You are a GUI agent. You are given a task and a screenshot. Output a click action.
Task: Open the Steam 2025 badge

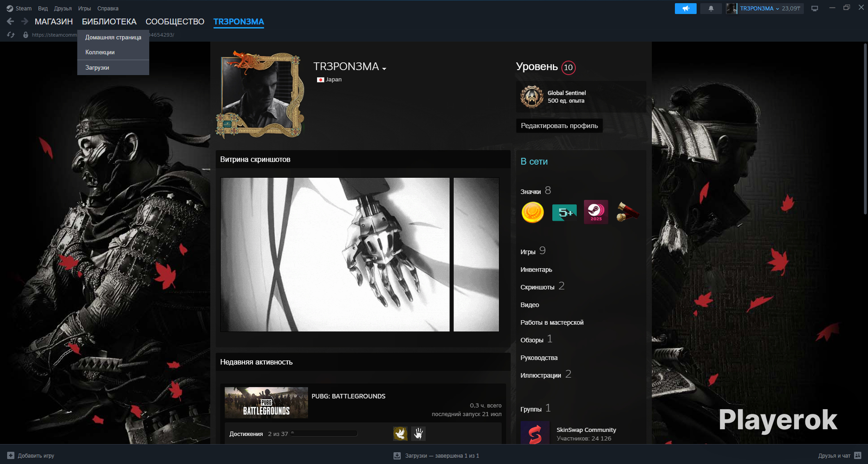(596, 212)
